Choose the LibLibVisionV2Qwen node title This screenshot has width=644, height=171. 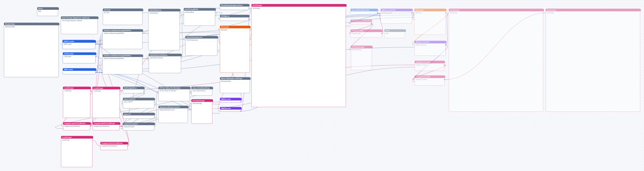(165, 55)
